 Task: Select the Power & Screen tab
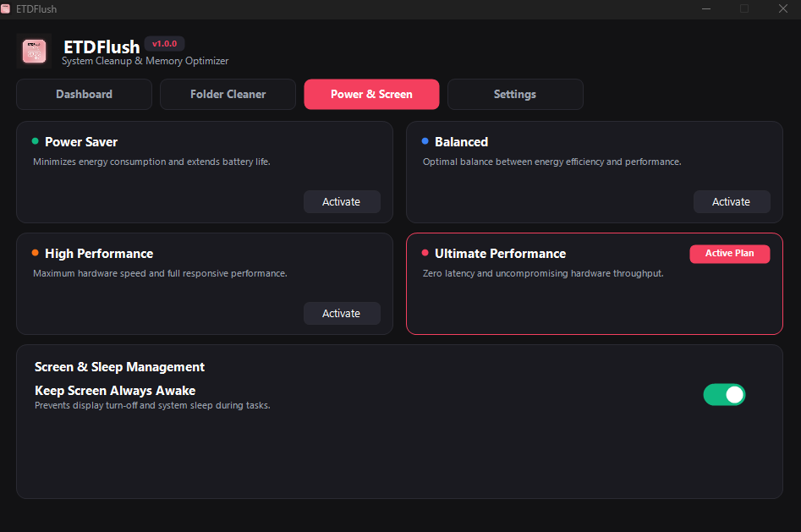[371, 94]
